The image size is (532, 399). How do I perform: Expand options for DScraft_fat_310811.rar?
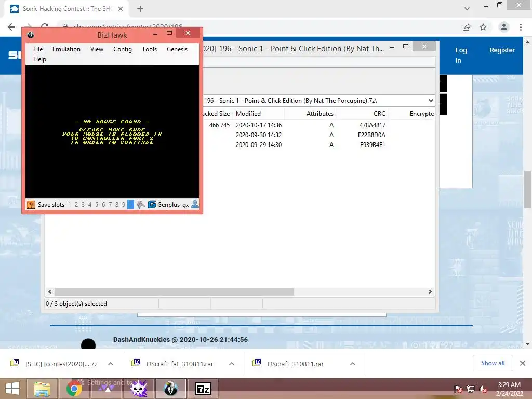tap(232, 364)
